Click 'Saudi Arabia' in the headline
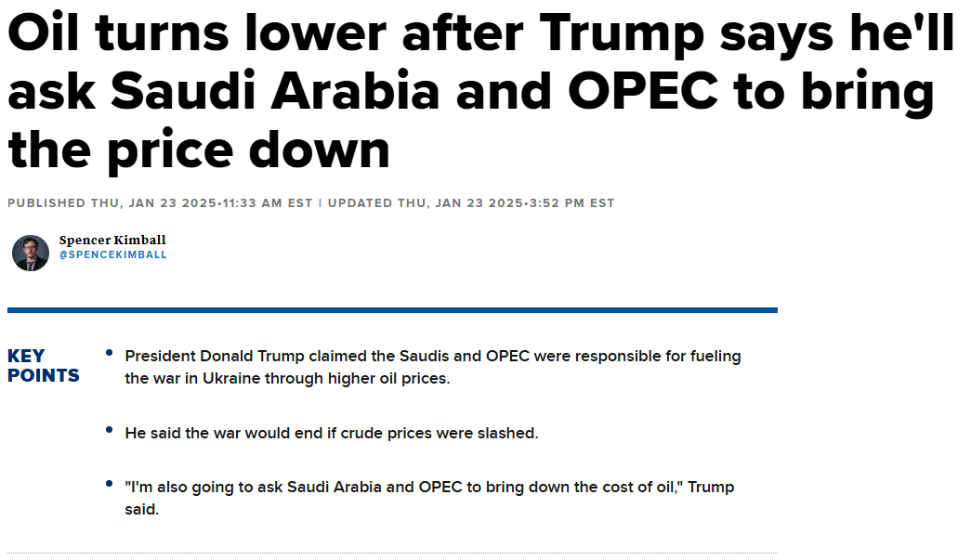The width and height of the screenshot is (971, 560). 275,91
